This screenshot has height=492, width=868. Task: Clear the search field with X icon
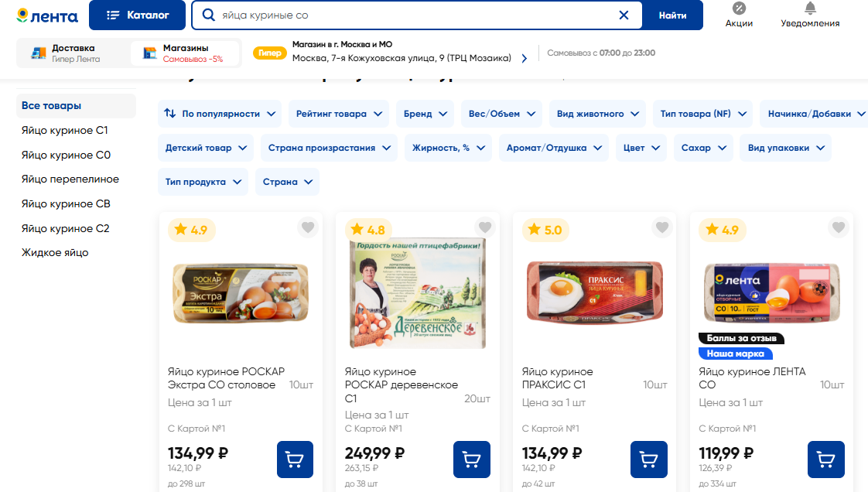tap(624, 15)
